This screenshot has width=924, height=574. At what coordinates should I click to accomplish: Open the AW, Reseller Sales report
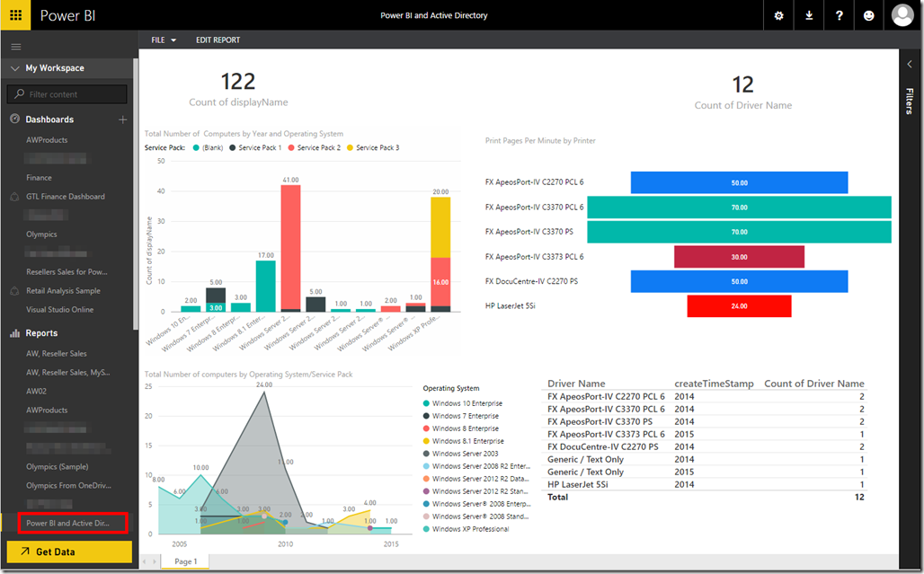click(56, 354)
